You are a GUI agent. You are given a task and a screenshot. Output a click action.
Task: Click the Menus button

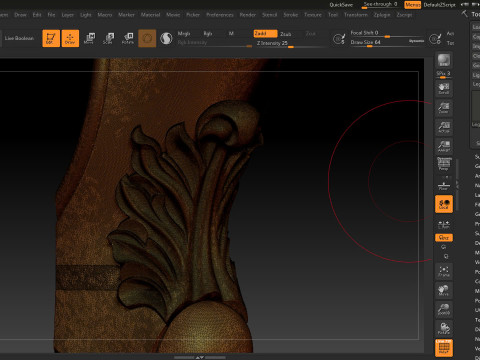pyautogui.click(x=413, y=5)
